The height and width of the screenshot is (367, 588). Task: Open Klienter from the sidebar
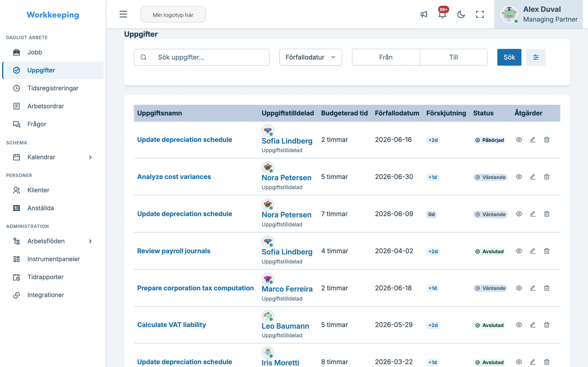53,190
